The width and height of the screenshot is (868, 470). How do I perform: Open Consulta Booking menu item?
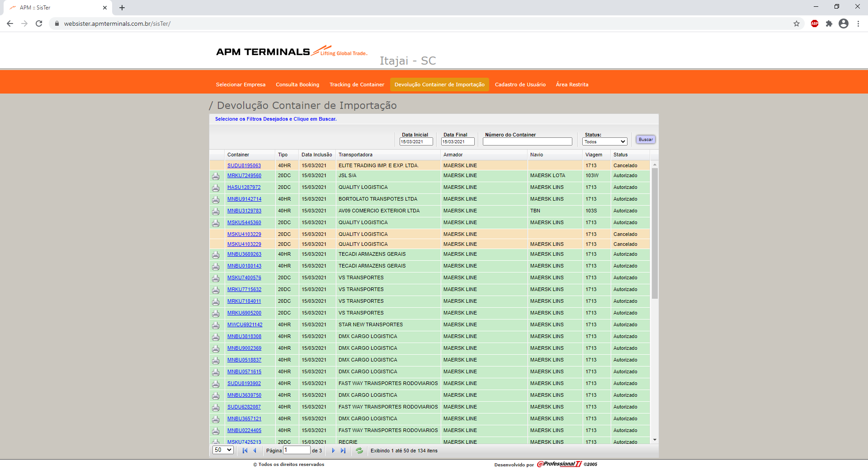point(297,85)
